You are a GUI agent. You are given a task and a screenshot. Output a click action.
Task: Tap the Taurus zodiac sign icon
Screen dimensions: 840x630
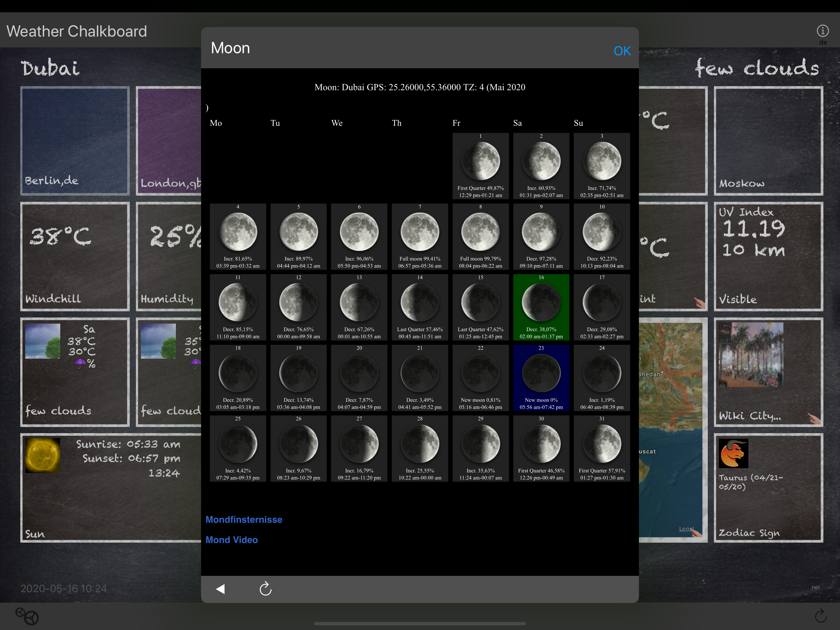[733, 453]
